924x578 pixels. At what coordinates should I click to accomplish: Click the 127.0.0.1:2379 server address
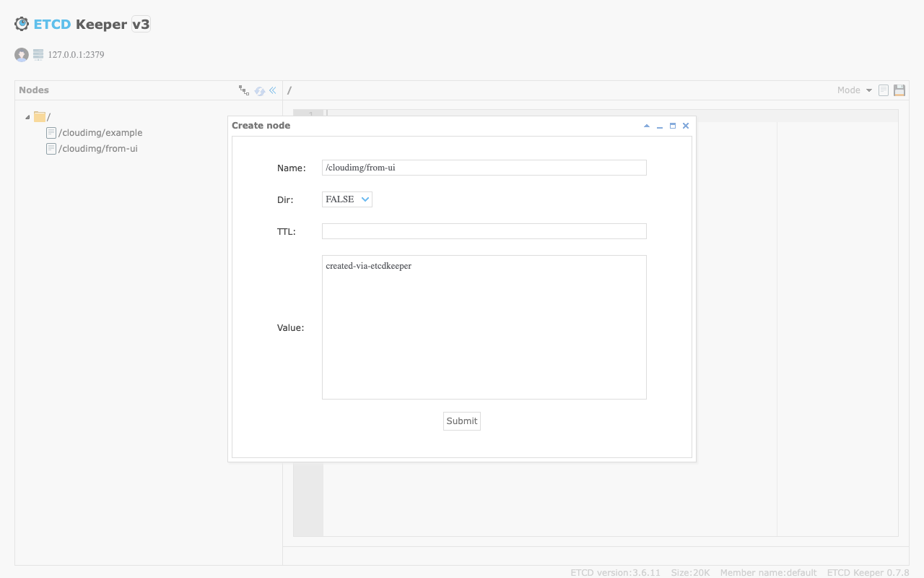(76, 55)
